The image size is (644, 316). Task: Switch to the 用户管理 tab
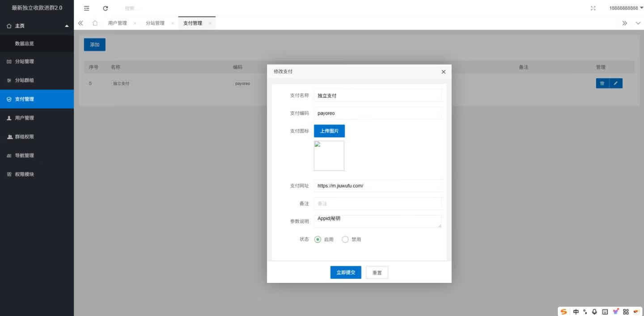coord(117,22)
